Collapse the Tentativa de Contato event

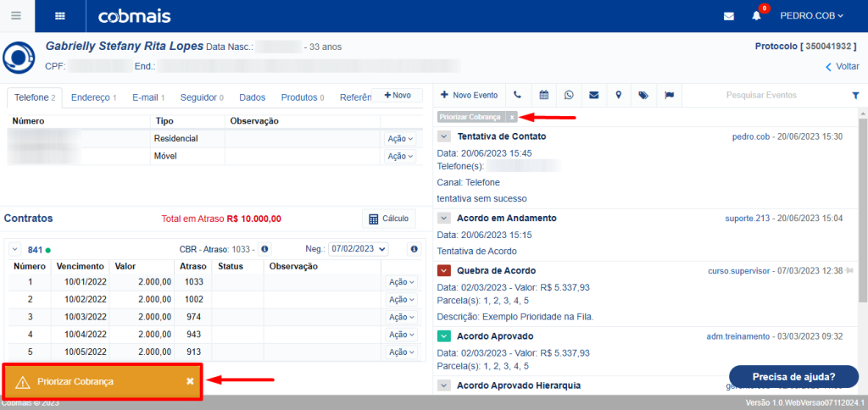444,136
